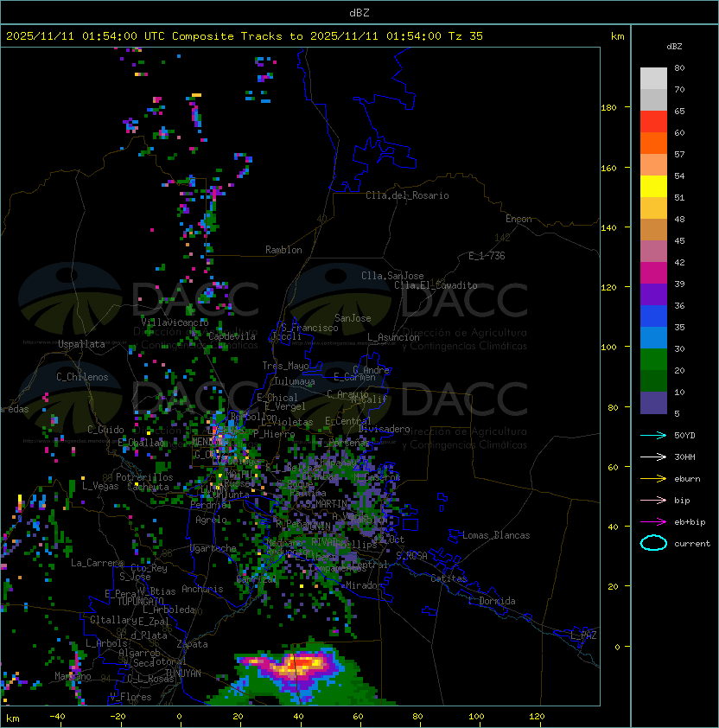Pick the light gray 70–80 dBZ swatch

(653, 78)
